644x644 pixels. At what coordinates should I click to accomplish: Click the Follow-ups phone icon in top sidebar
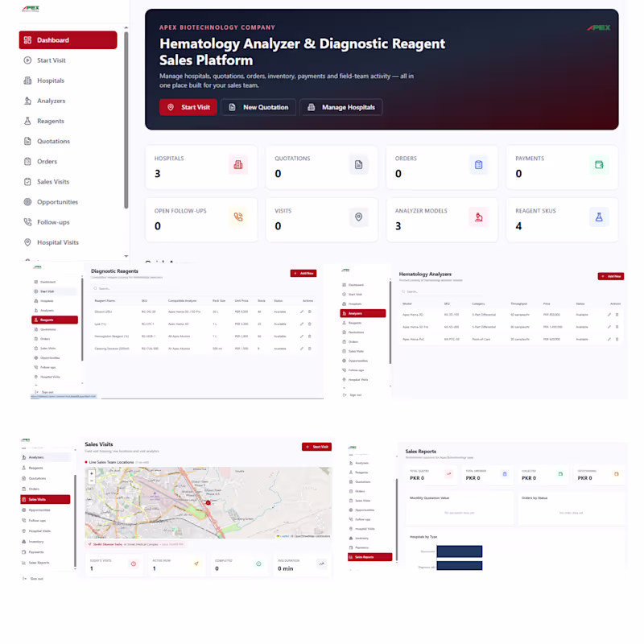27,222
